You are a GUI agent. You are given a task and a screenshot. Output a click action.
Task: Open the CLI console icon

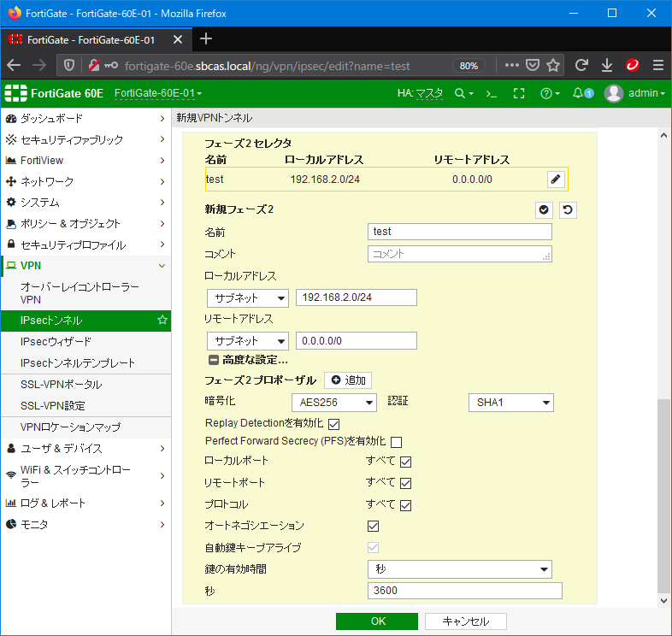[x=492, y=93]
